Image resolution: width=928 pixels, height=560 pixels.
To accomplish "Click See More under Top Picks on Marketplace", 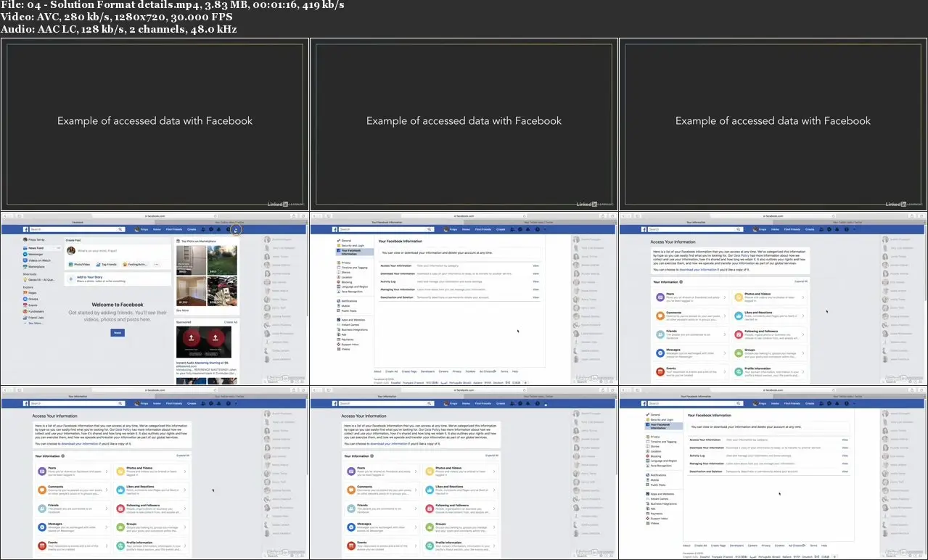I will point(182,310).
